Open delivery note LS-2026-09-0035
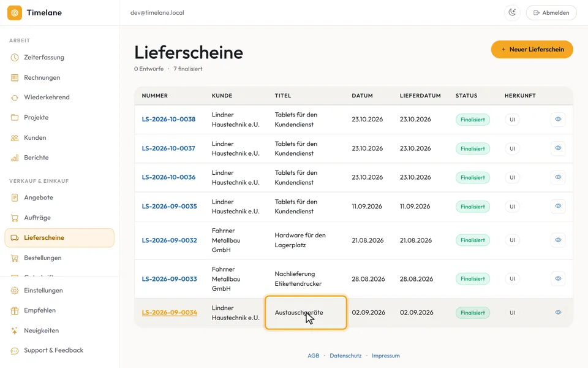 (169, 206)
